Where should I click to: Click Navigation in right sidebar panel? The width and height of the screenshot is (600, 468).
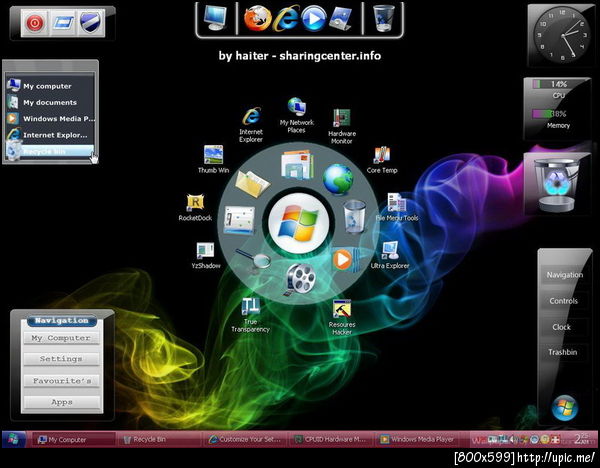click(x=564, y=275)
